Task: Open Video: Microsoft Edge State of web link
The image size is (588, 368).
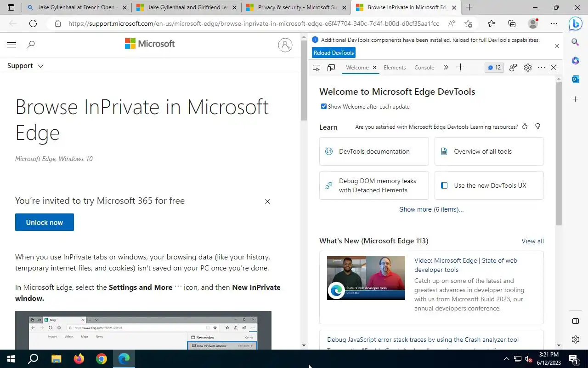Action: [x=466, y=265]
